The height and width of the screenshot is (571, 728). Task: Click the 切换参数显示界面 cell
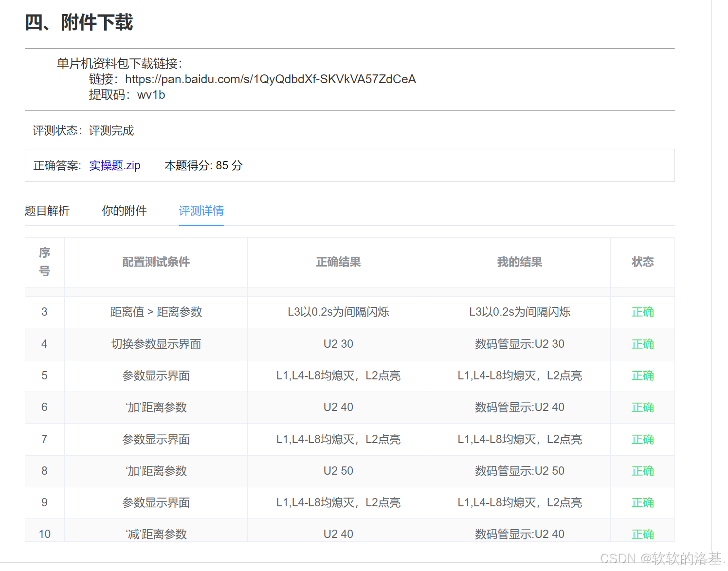pos(156,344)
